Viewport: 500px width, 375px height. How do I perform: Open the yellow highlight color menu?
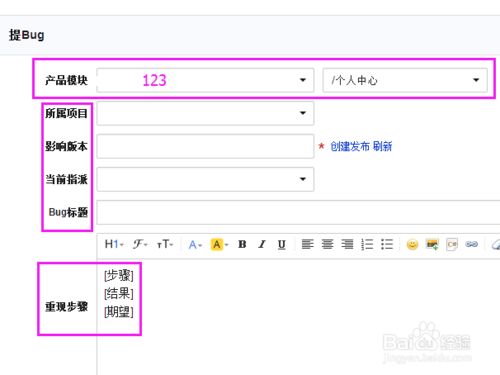219,244
